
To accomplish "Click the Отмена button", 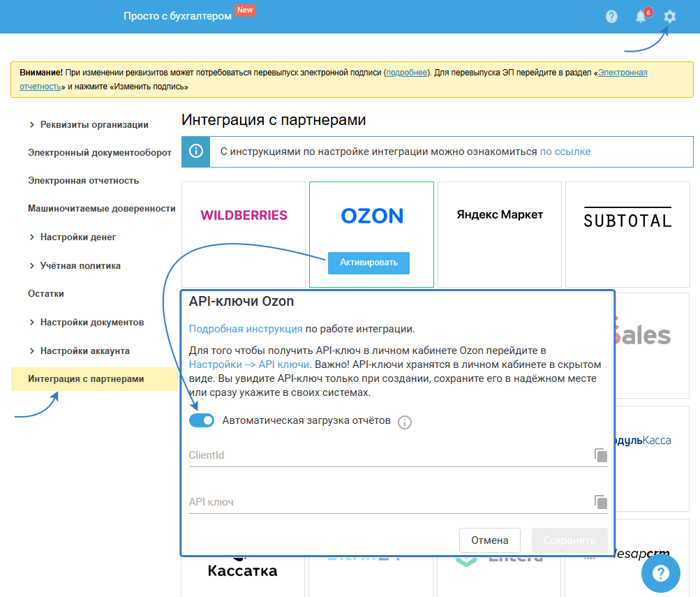I will pyautogui.click(x=490, y=540).
